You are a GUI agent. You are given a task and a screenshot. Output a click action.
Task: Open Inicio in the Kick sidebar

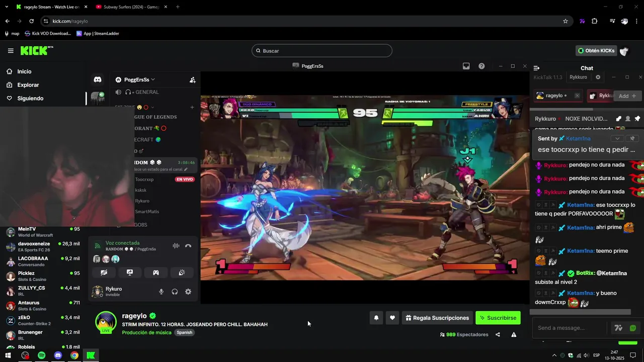point(24,71)
